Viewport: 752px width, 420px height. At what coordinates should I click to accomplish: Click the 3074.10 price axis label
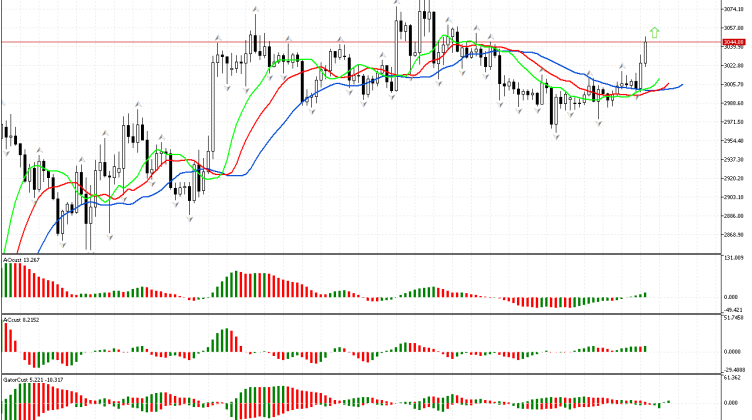click(734, 9)
